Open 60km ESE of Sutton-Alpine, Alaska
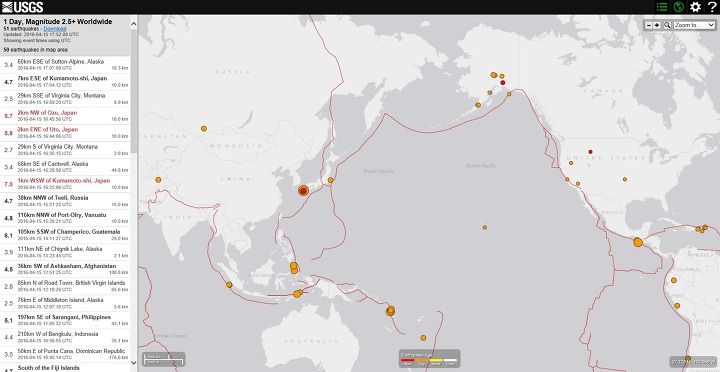The image size is (720, 372). click(65, 64)
